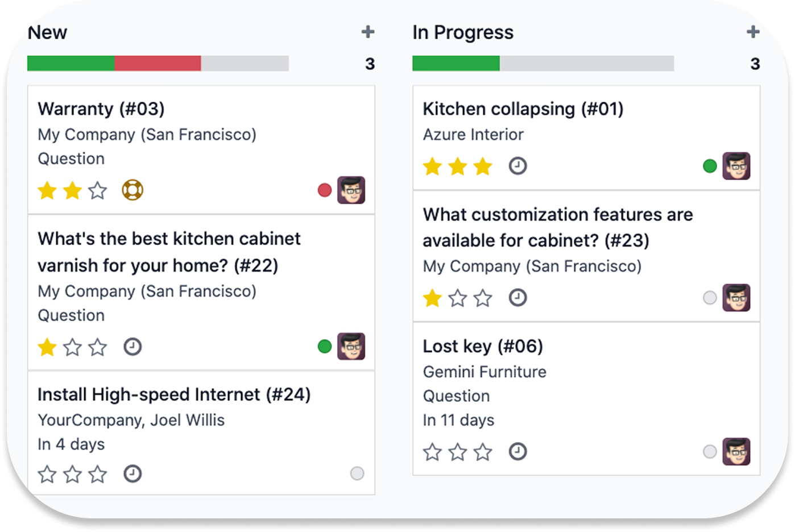Click the New column header title
This screenshot has width=795, height=532.
pos(48,32)
